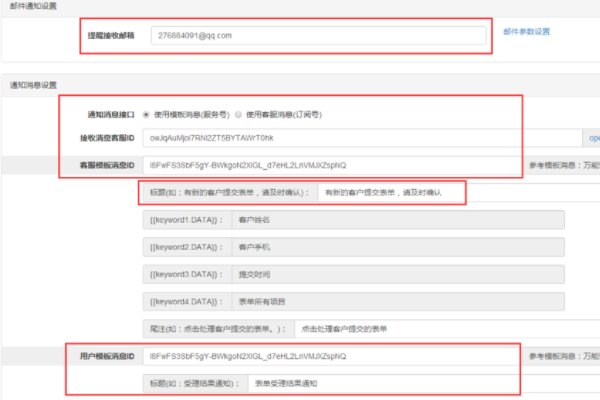Click the 客服模板消息ID label

point(107,165)
